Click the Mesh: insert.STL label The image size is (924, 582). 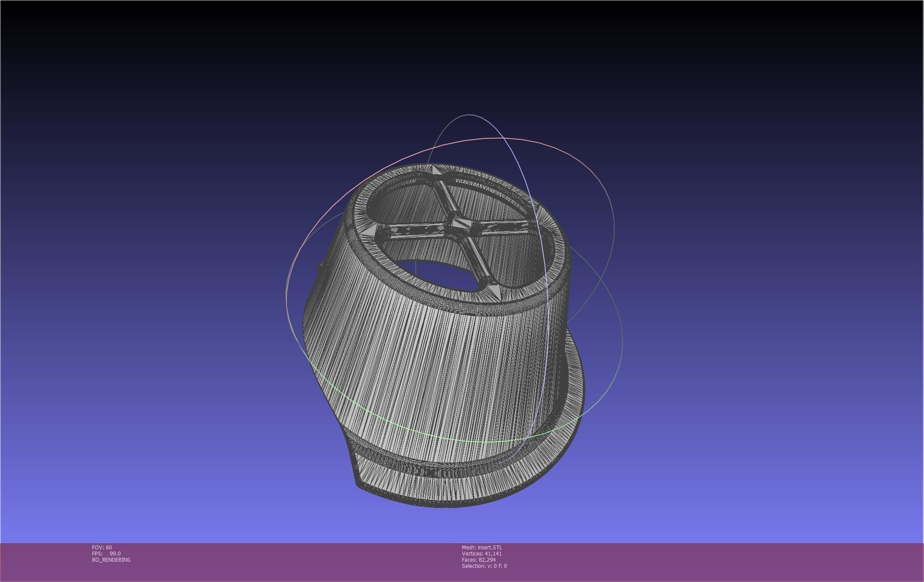pos(482,547)
